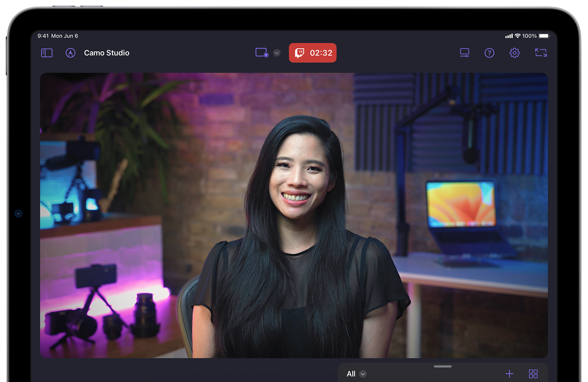The height and width of the screenshot is (382, 588).
Task: Switch to grid view layout
Action: [x=533, y=374]
